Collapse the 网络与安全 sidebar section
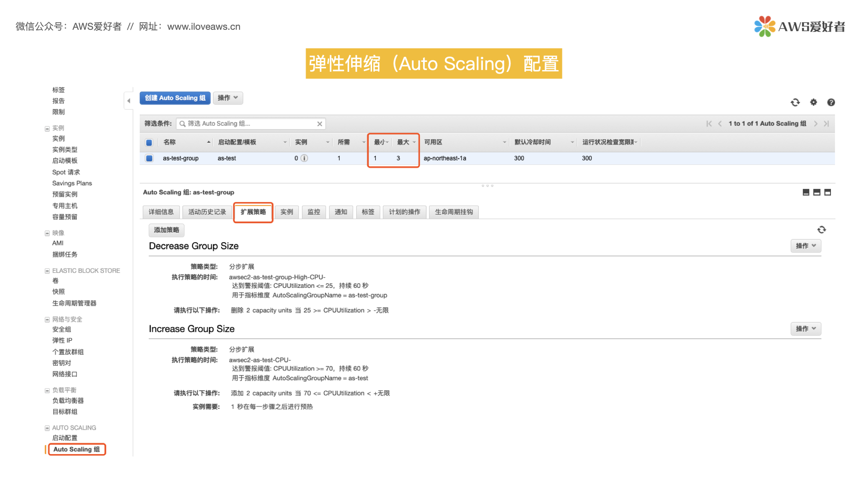Image resolution: width=868 pixels, height=488 pixels. 47,320
